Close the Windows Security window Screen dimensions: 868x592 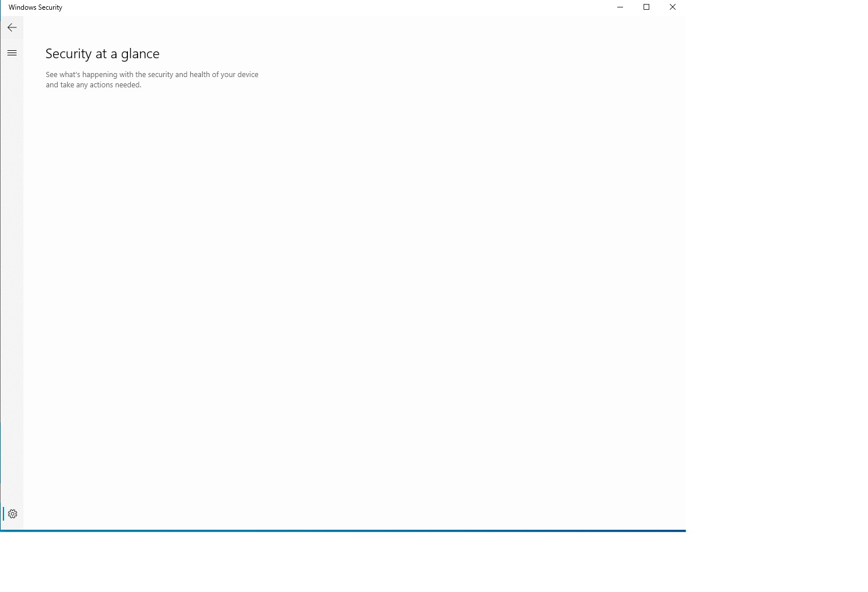(673, 7)
